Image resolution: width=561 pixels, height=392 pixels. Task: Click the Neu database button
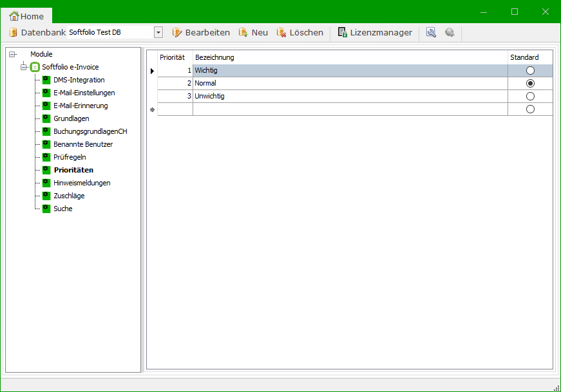pyautogui.click(x=253, y=33)
